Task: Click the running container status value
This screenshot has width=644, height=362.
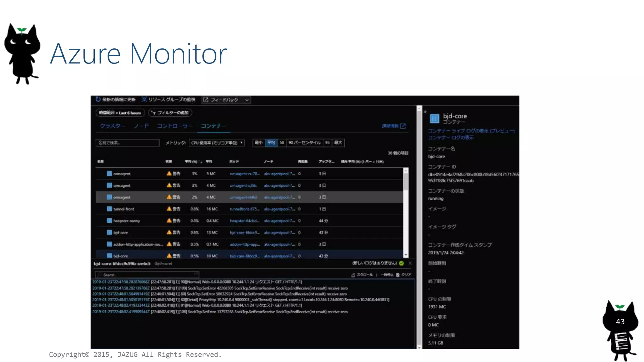Action: pyautogui.click(x=436, y=199)
